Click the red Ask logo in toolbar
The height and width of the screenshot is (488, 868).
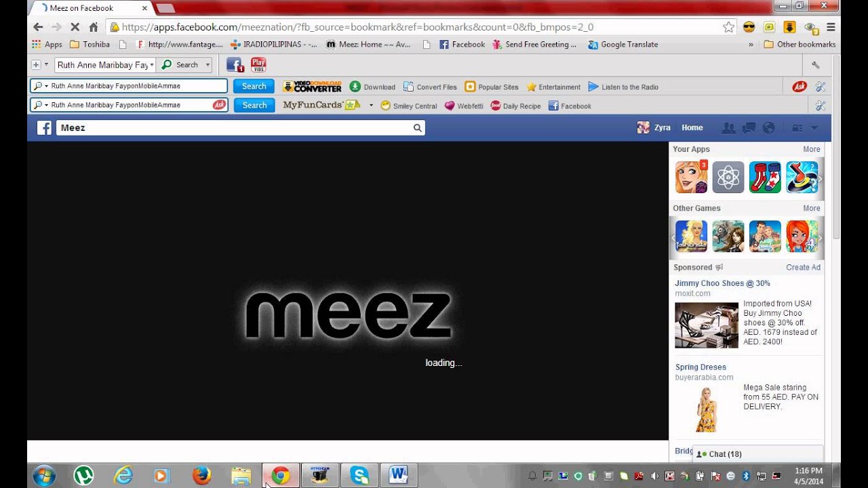(x=800, y=87)
